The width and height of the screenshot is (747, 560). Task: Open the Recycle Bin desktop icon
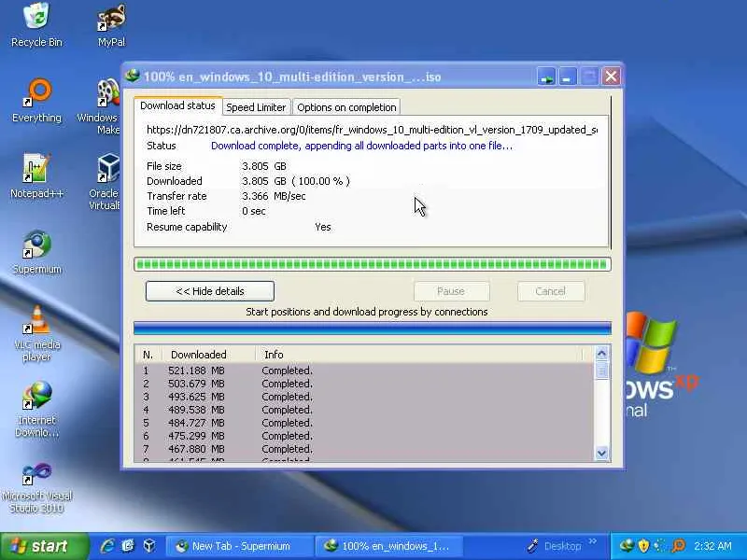(36, 25)
